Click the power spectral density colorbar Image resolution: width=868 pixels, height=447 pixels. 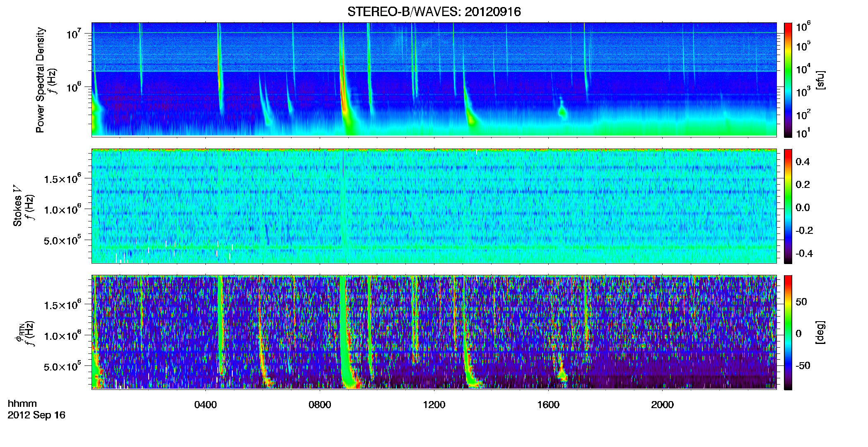(x=788, y=80)
